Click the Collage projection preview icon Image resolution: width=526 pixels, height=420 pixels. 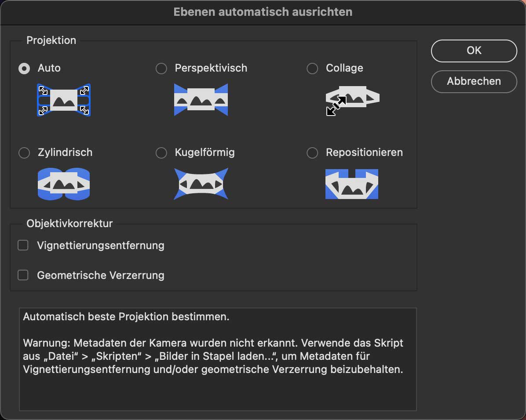(352, 100)
